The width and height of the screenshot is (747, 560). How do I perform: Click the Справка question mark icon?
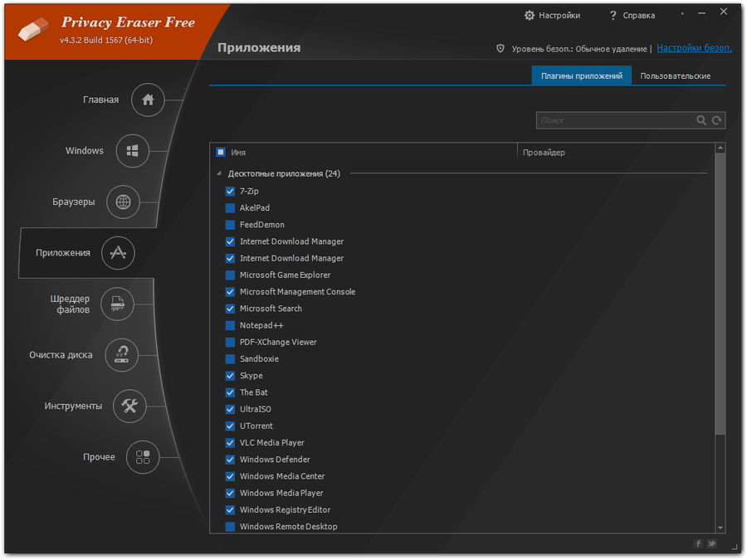tap(613, 15)
